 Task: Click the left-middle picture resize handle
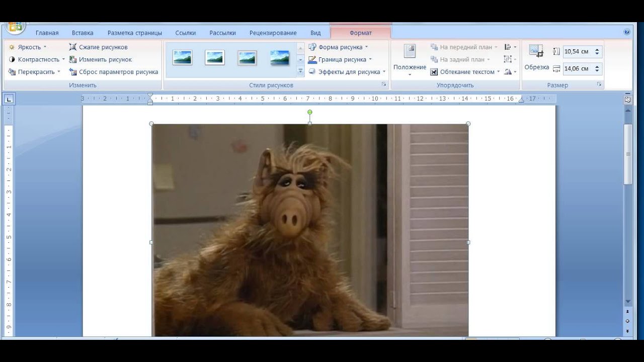[152, 242]
